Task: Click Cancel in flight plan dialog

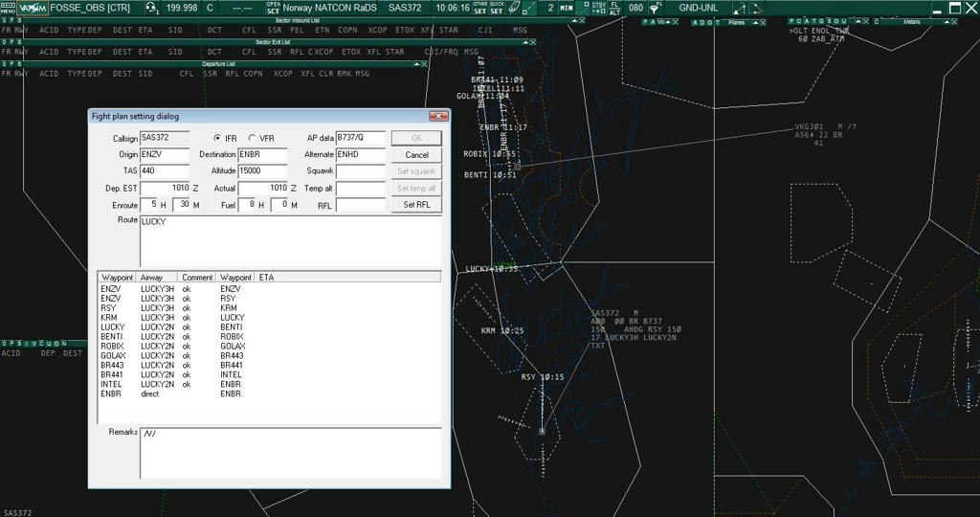Action: click(416, 155)
